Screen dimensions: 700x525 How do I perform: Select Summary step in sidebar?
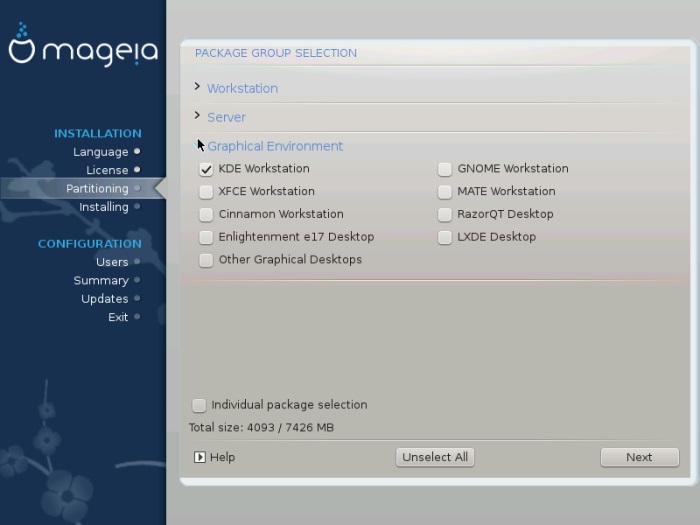[x=101, y=280]
